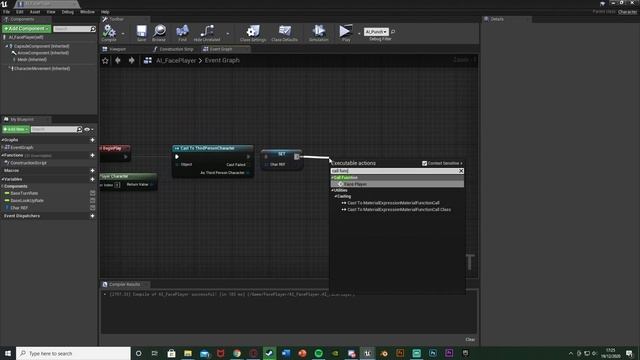The image size is (640, 360).
Task: Click the Cast To ThirdPersonCharacter exec input pin
Action: tap(177, 157)
